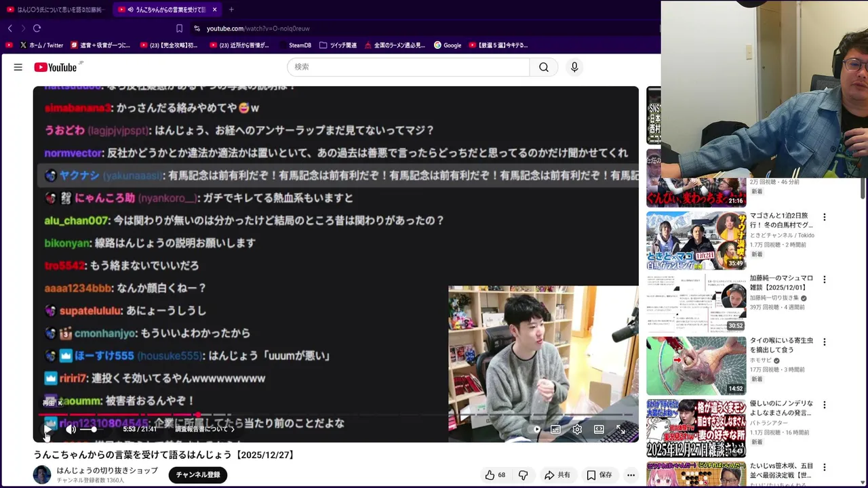Open the 全国のラーメン通必見 bookmark
Screen dimensions: 868x488
(395, 45)
